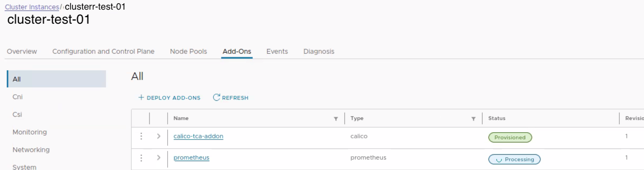
Task: Go to the Node Pools tab
Action: [188, 51]
